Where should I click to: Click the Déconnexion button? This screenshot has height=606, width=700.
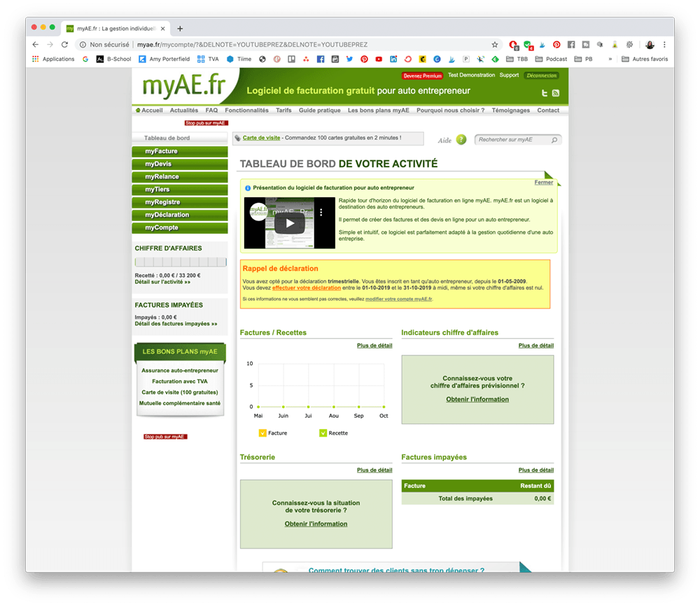542,76
